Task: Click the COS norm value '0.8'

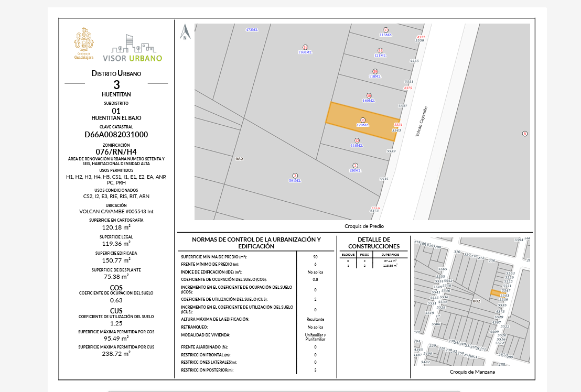Action: click(315, 279)
